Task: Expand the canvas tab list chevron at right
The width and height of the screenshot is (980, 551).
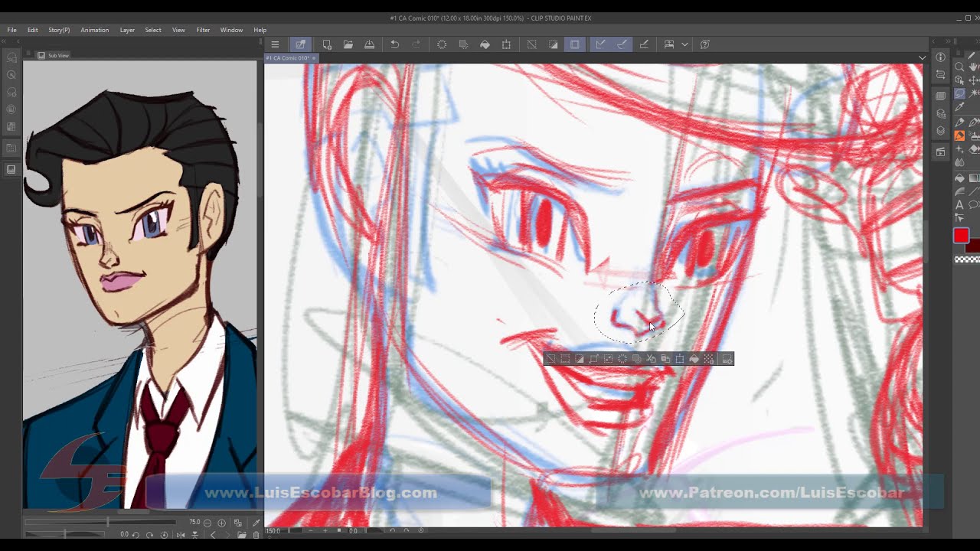Action: [922, 58]
